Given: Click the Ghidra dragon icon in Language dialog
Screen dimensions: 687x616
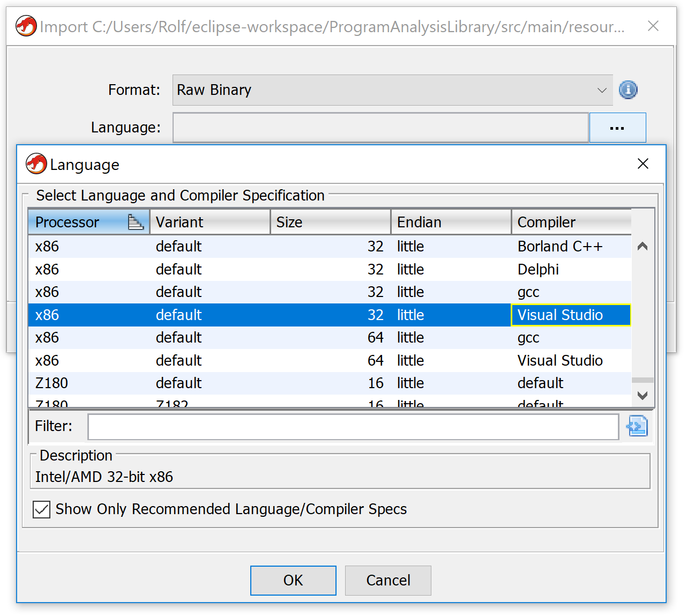Looking at the screenshot, I should [36, 164].
